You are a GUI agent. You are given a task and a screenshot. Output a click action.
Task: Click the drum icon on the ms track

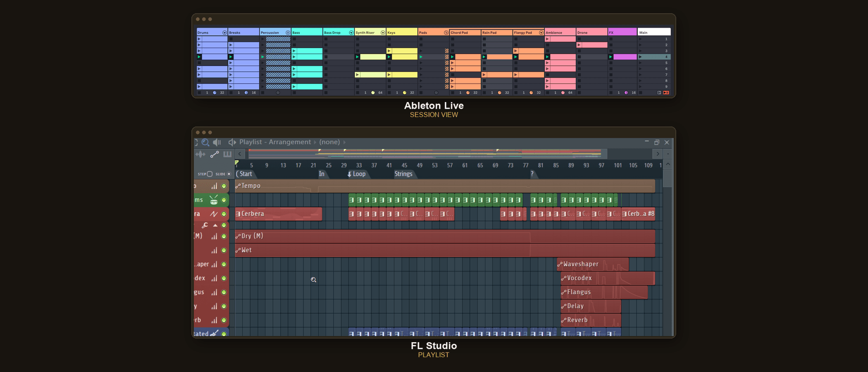(x=213, y=200)
